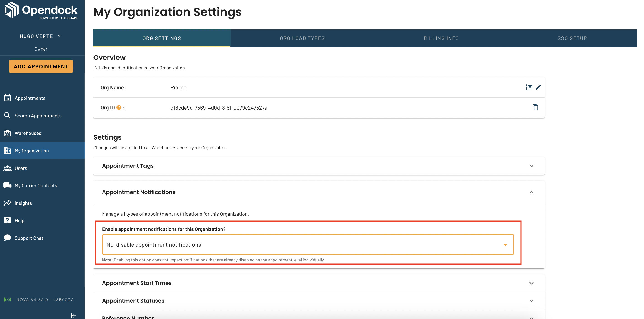644x319 pixels.
Task: Open the enable appointment notifications dropdown
Action: [x=308, y=244]
